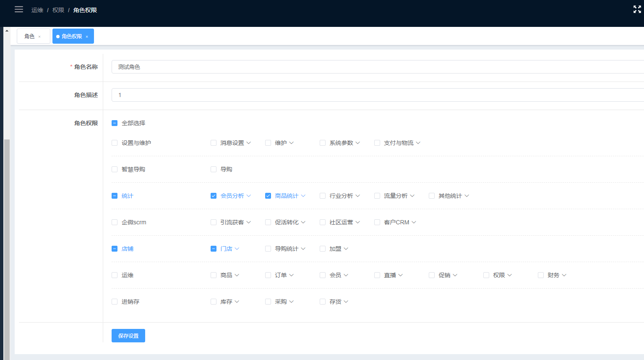
Task: Check the 行业分析 checkbox
Action: [x=323, y=196]
